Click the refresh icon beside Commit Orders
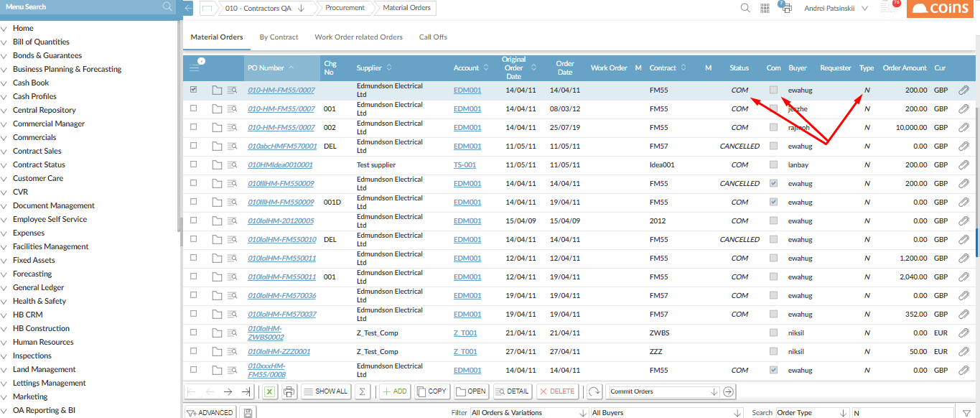 pyautogui.click(x=594, y=391)
